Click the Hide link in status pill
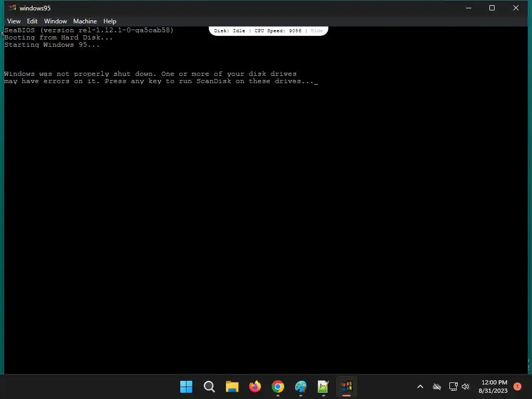 (316, 31)
